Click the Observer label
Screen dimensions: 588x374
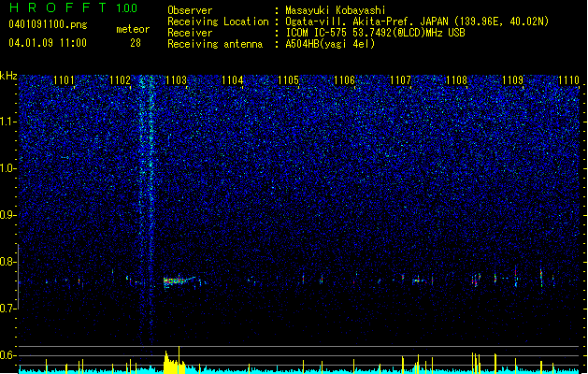point(190,10)
